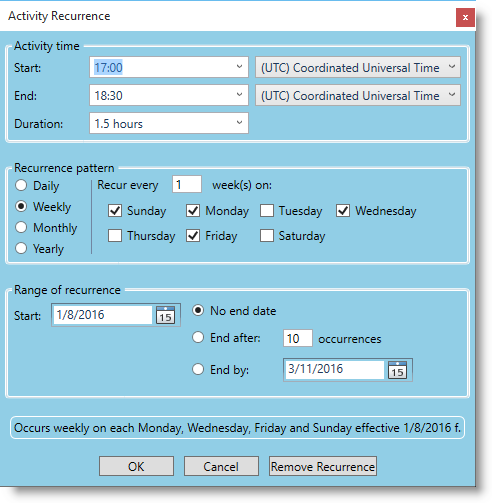Click the recurrence summary text box
This screenshot has width=492, height=503.
238,428
